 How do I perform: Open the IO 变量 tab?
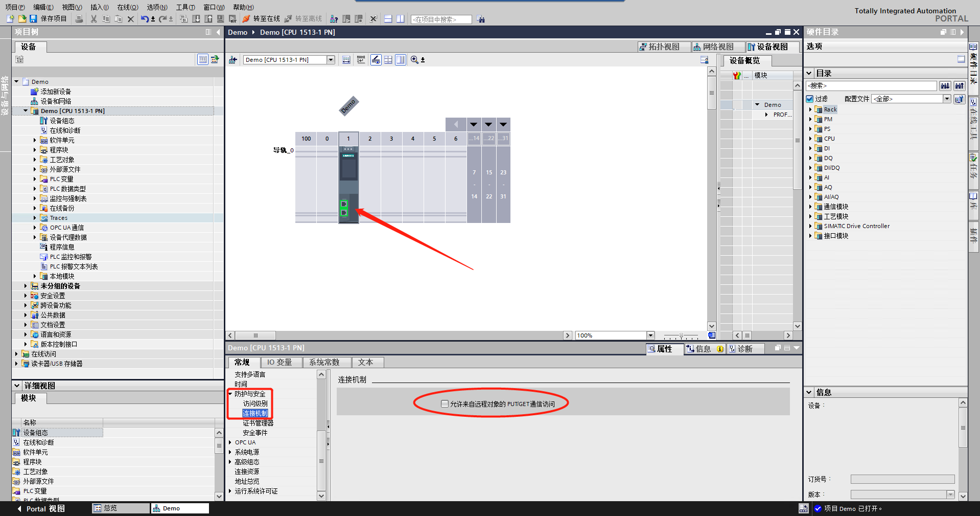[x=280, y=362]
